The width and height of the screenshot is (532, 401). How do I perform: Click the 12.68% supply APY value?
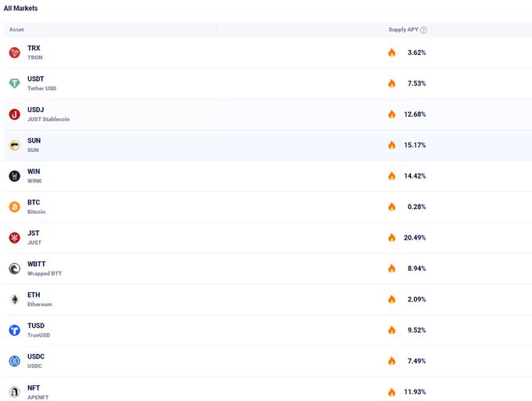[415, 114]
